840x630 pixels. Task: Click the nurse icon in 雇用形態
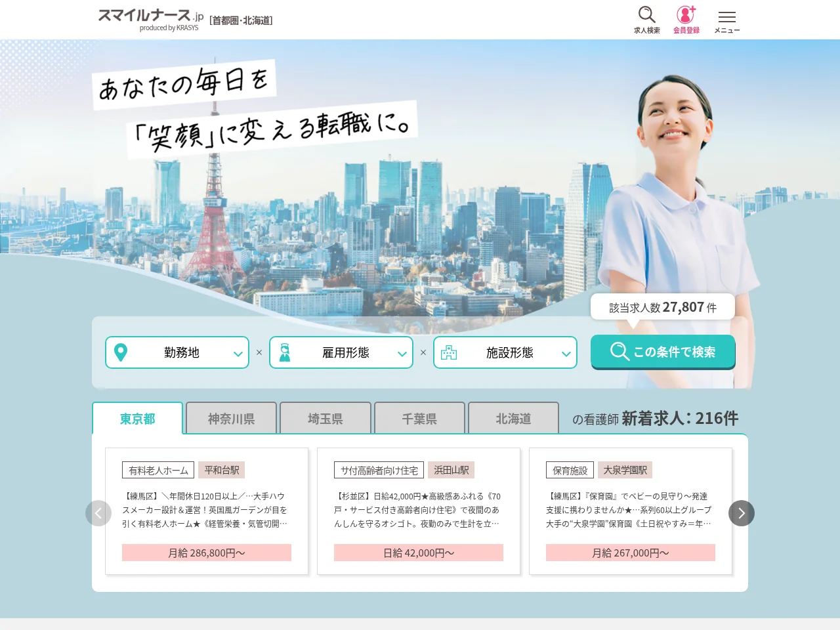coord(285,352)
